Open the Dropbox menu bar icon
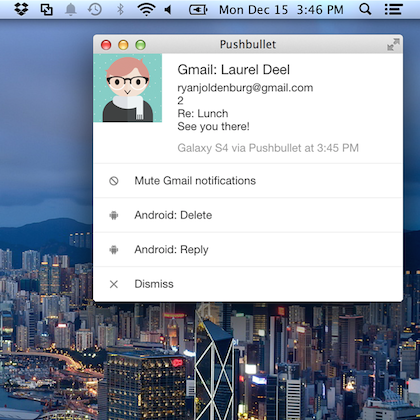 click(x=21, y=9)
